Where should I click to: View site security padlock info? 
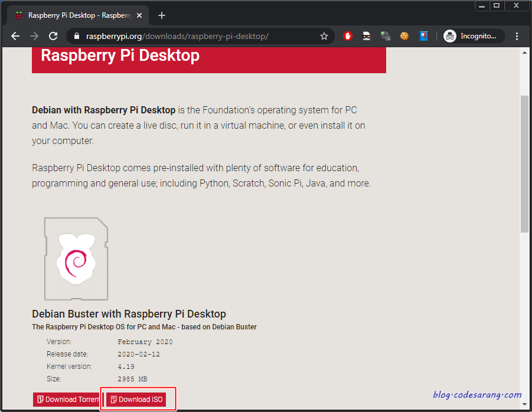77,36
